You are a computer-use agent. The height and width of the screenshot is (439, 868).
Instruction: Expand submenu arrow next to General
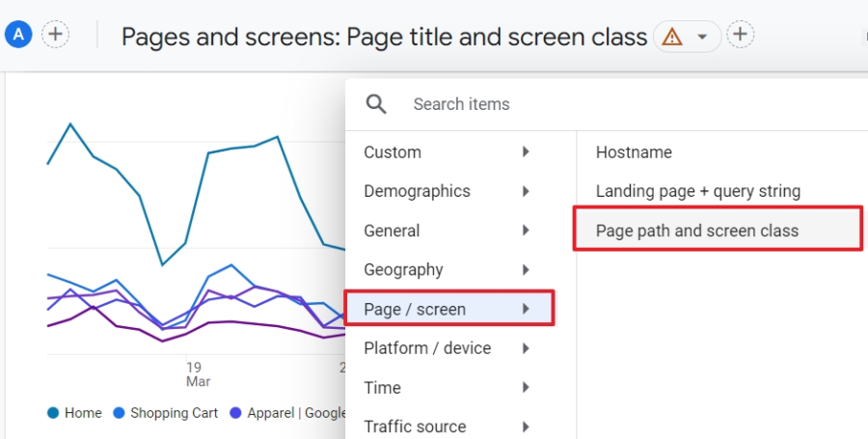526,231
